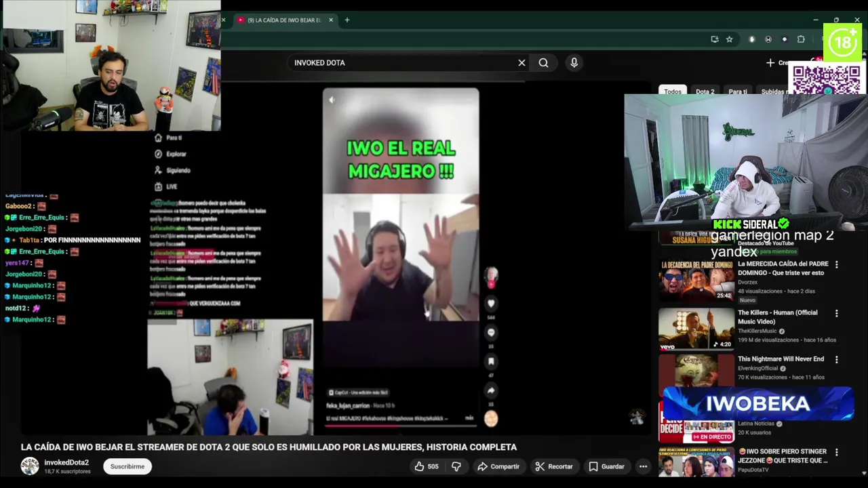
Task: Open options for IWO SOBRE PIERO STINGER video
Action: [x=836, y=452]
